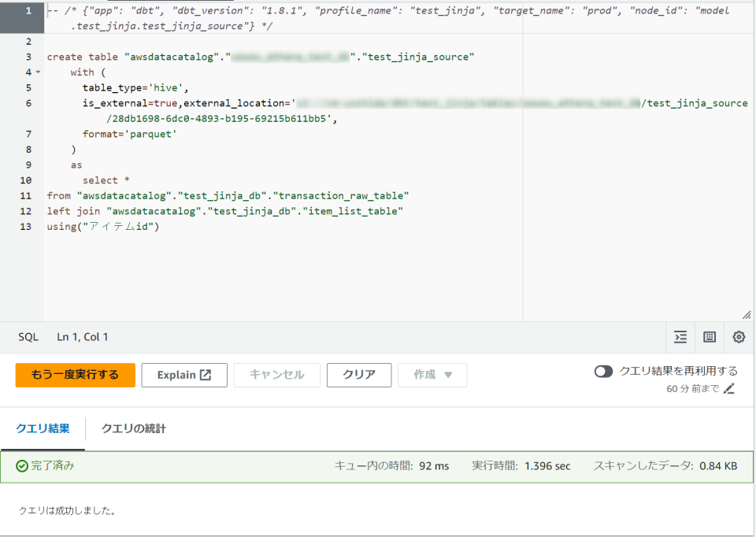The height and width of the screenshot is (537, 756).
Task: Click line number 13 in gutter
Action: (x=25, y=227)
